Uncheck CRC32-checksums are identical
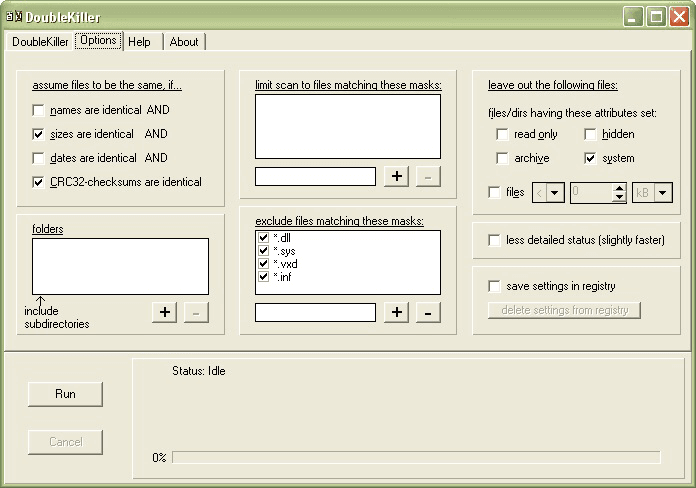Screen dimensions: 696x488 coord(38,182)
